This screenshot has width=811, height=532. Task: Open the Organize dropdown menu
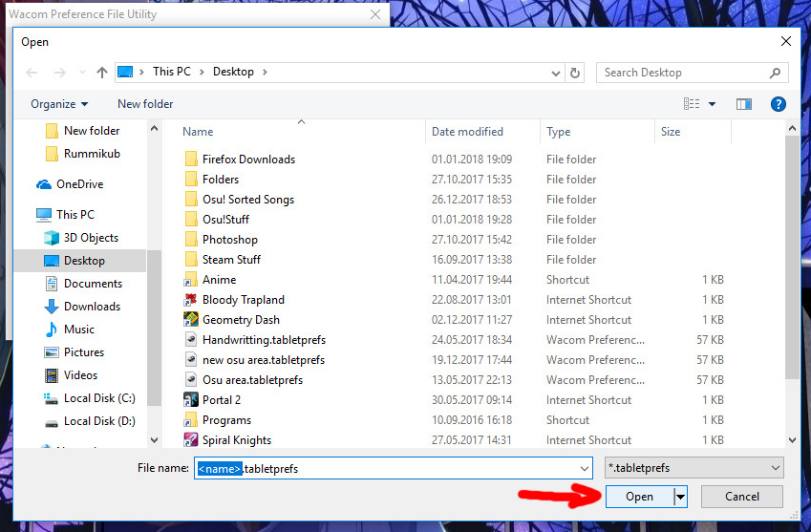coord(59,104)
